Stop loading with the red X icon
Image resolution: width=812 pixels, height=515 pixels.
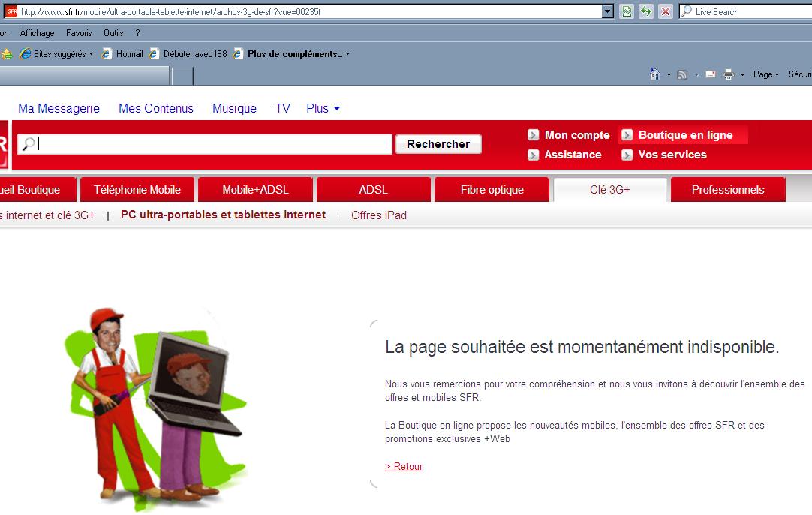pyautogui.click(x=665, y=11)
